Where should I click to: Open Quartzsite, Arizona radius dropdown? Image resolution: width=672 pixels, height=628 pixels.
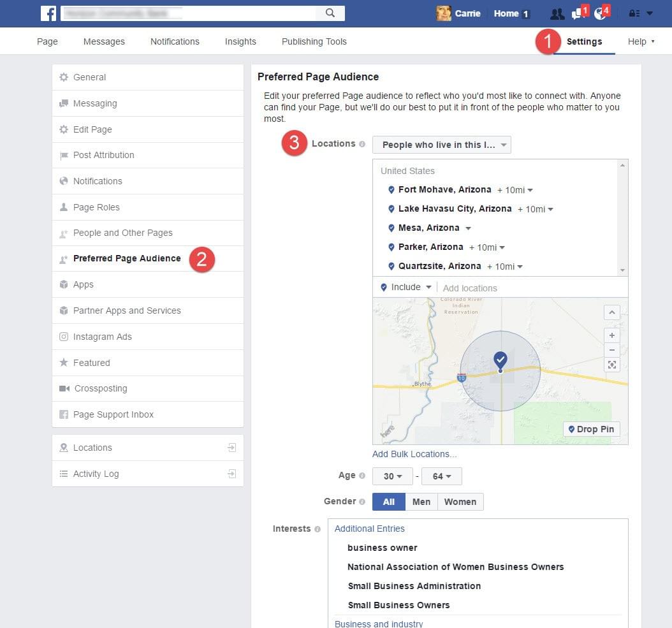(504, 267)
